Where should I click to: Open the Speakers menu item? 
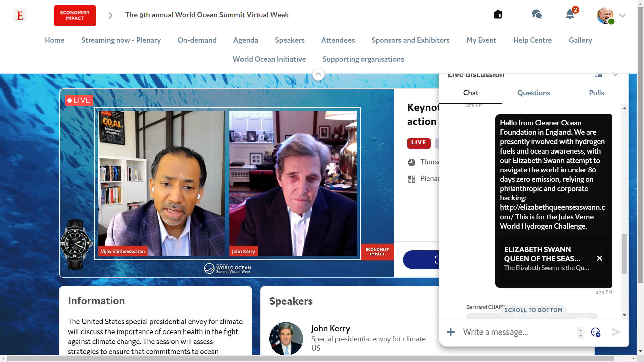pos(290,40)
